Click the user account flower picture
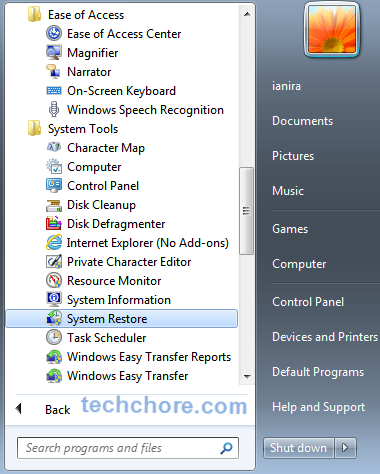Image resolution: width=380 pixels, height=474 pixels. 332,30
